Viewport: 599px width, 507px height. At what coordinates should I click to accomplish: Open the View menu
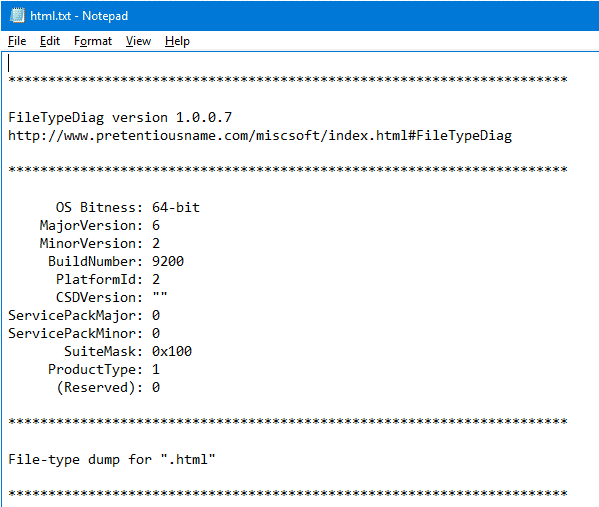pos(138,41)
